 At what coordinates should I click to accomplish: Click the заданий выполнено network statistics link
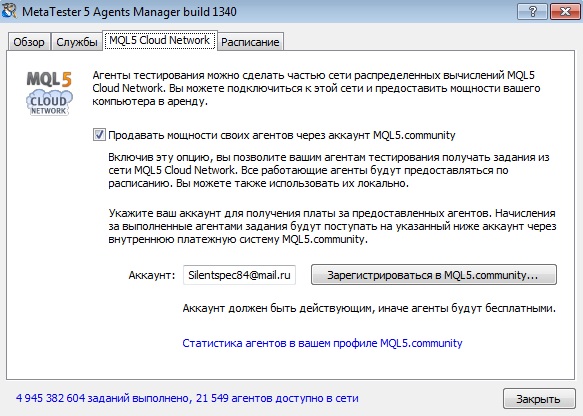(187, 398)
